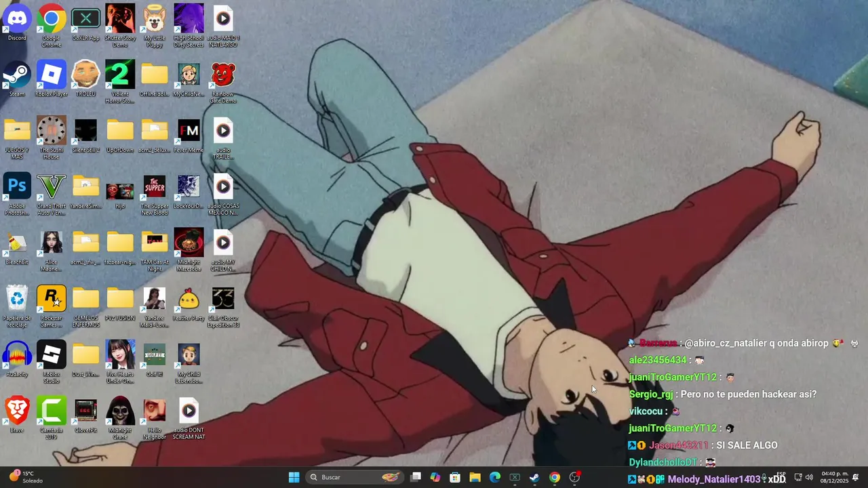Launch Rockstar Games Launcher shortcut

(52, 306)
